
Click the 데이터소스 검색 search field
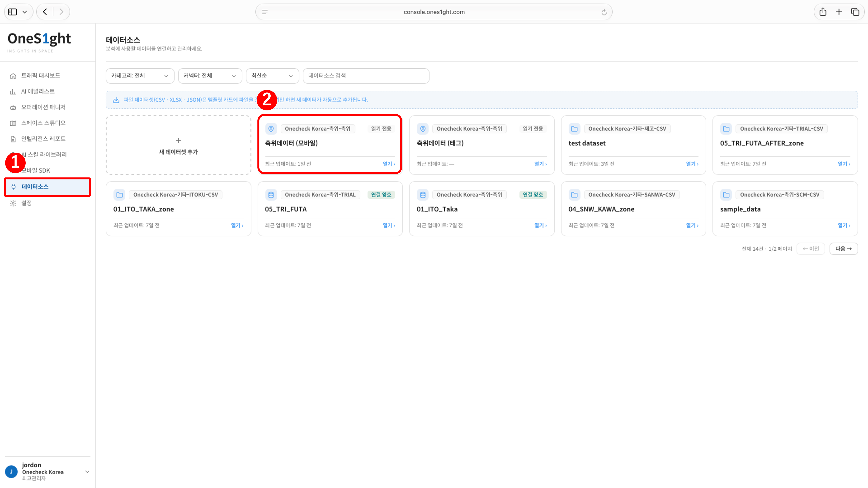pyautogui.click(x=366, y=76)
